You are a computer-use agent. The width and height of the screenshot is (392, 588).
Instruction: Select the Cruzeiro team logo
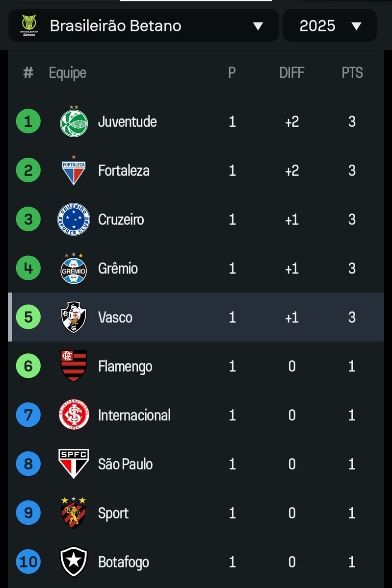coord(74,220)
